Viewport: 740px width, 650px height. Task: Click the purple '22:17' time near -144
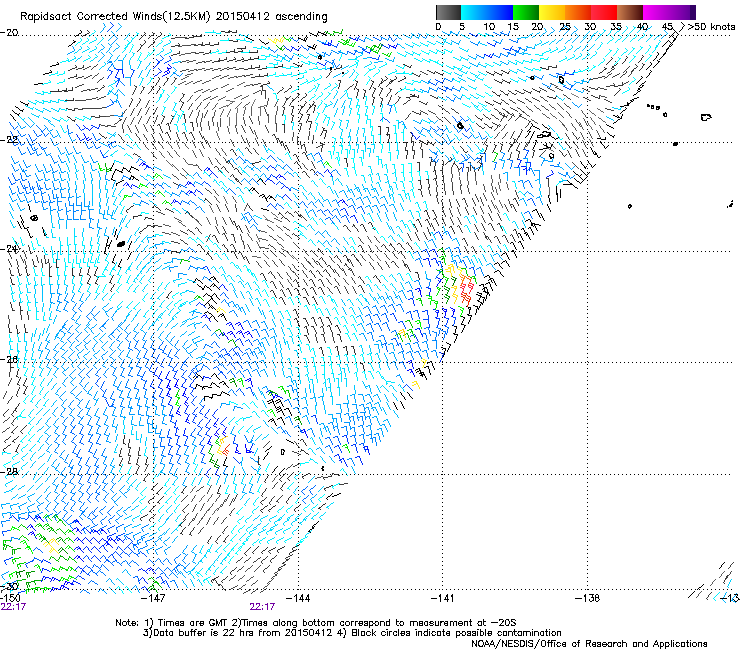pyautogui.click(x=262, y=607)
